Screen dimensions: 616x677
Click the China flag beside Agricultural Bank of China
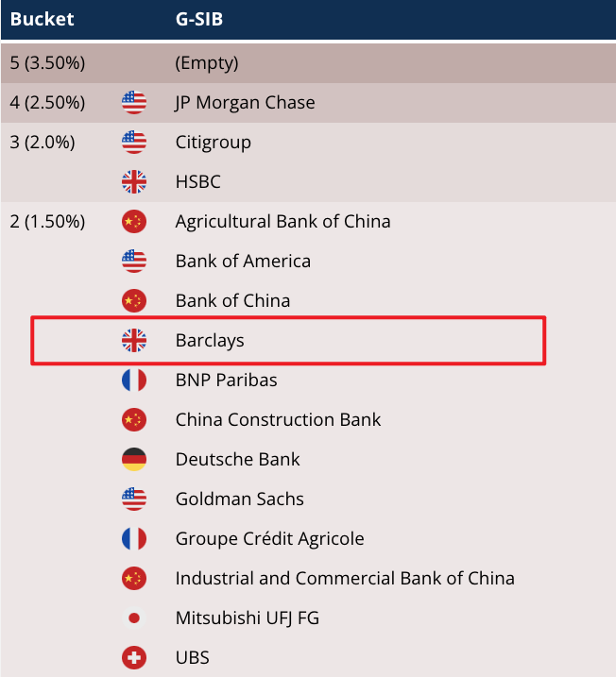click(x=134, y=222)
